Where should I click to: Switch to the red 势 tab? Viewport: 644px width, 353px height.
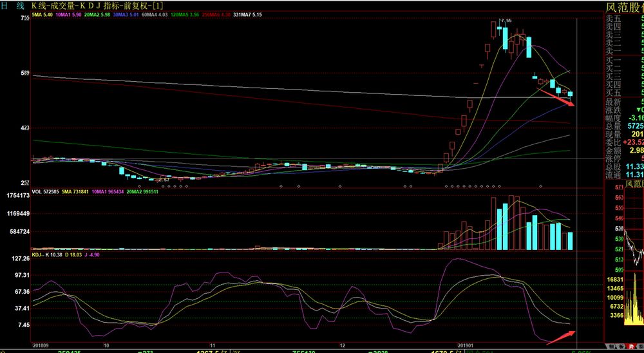[x=631, y=346]
